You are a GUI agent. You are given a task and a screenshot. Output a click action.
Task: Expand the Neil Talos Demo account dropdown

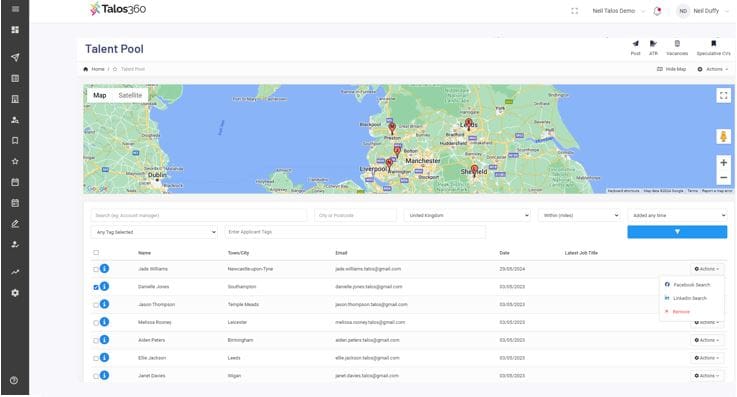coord(618,11)
